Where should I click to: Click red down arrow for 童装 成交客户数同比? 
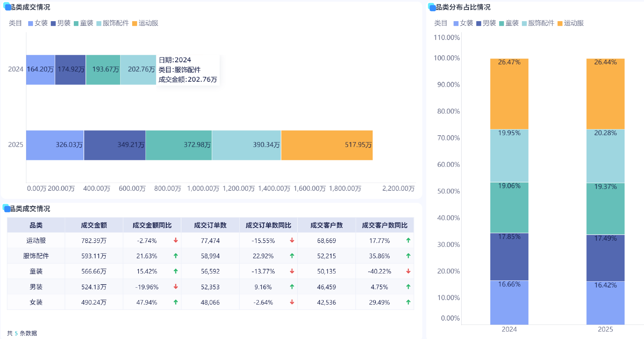[408, 271]
